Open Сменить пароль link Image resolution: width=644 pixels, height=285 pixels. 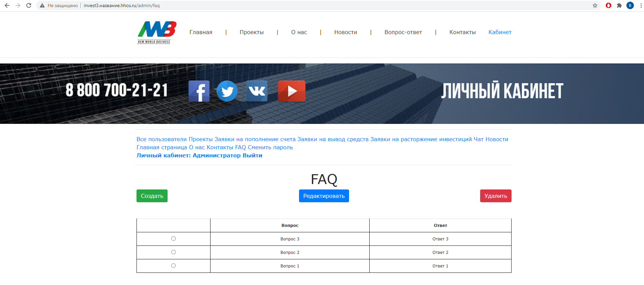tap(270, 147)
